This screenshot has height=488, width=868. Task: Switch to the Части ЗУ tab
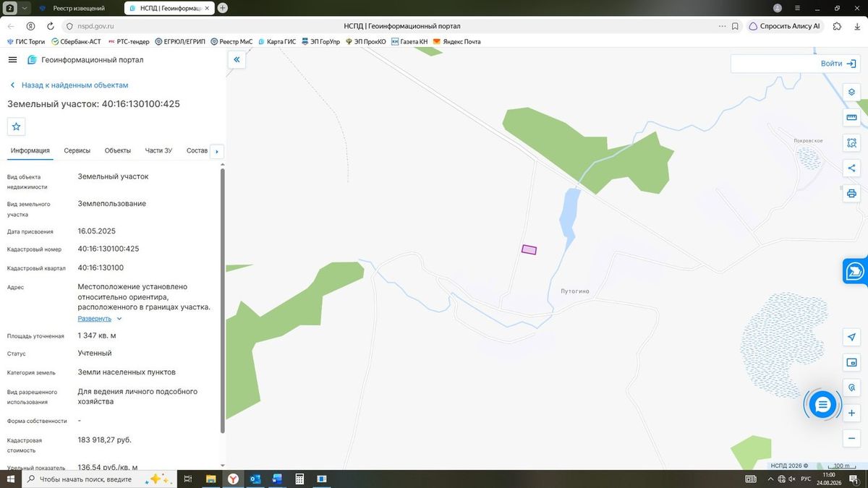click(158, 150)
